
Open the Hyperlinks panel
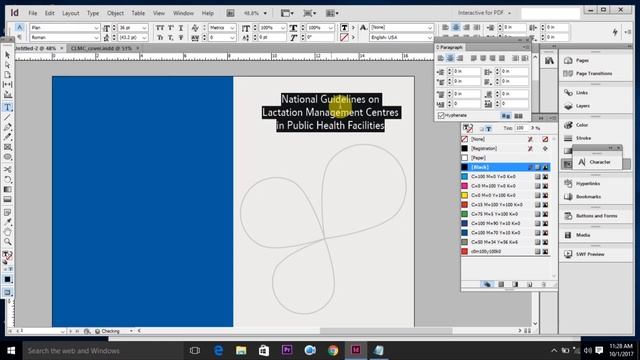[x=588, y=184]
